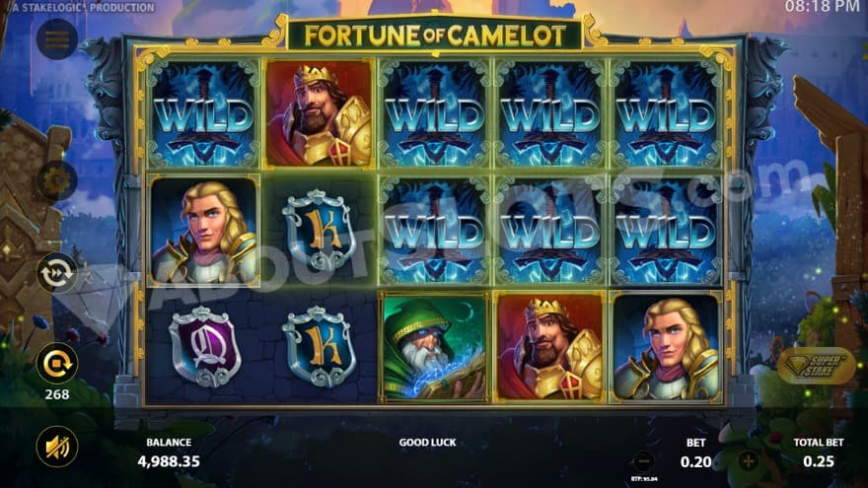Toggle turbo fast-spin mode icon
This screenshot has height=488, width=868.
tap(57, 272)
